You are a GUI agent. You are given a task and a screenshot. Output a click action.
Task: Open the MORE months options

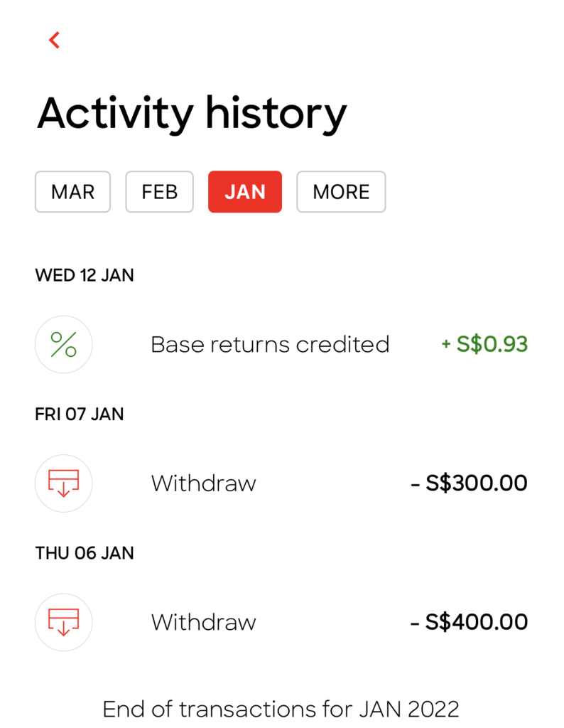(342, 192)
